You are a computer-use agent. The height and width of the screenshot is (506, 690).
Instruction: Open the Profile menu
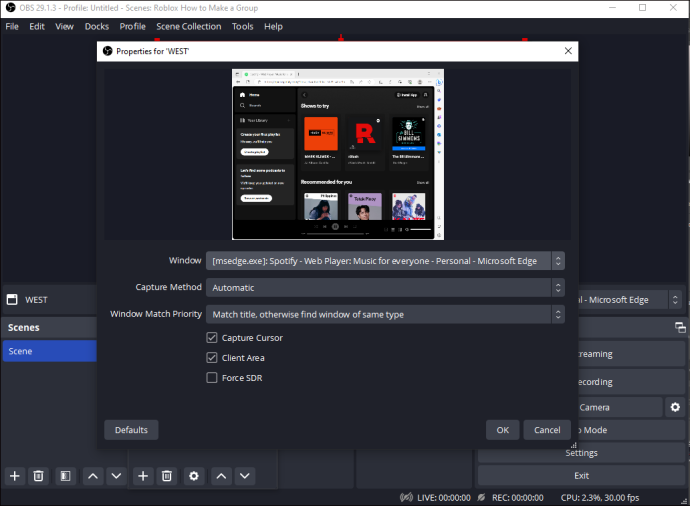132,26
